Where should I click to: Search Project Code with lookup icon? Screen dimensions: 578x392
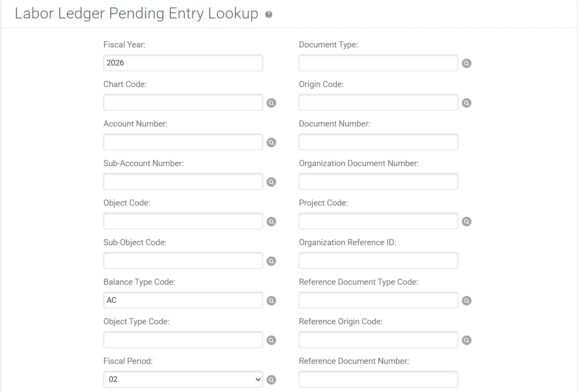(x=467, y=221)
